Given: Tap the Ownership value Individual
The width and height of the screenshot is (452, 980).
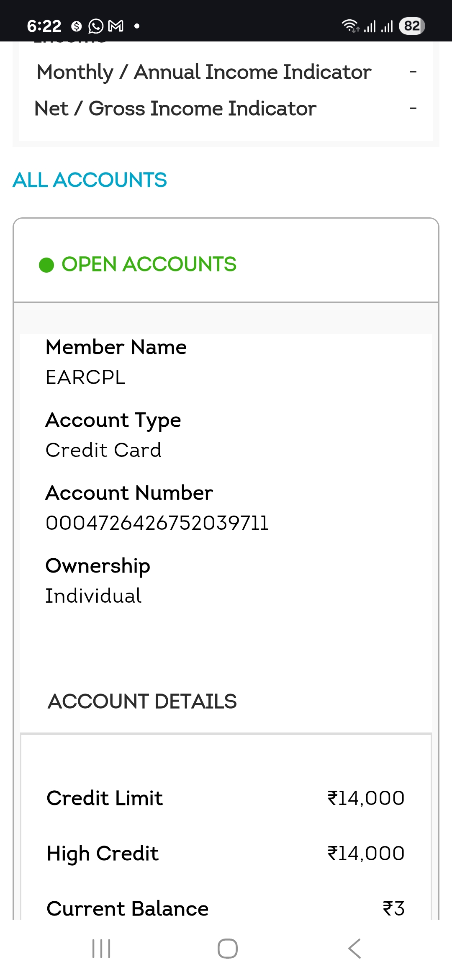Looking at the screenshot, I should (x=93, y=596).
